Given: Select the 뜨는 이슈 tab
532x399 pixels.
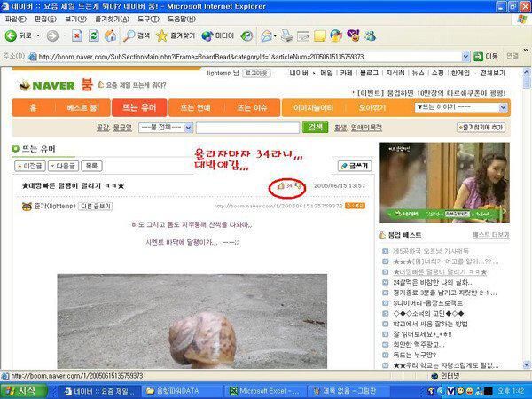Looking at the screenshot, I should click(252, 108).
